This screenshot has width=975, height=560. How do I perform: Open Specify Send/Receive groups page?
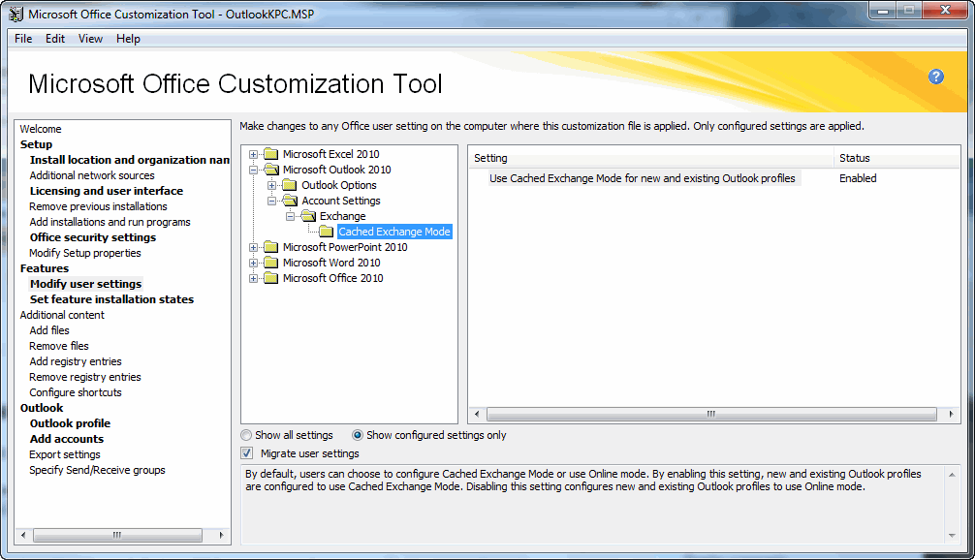click(97, 470)
